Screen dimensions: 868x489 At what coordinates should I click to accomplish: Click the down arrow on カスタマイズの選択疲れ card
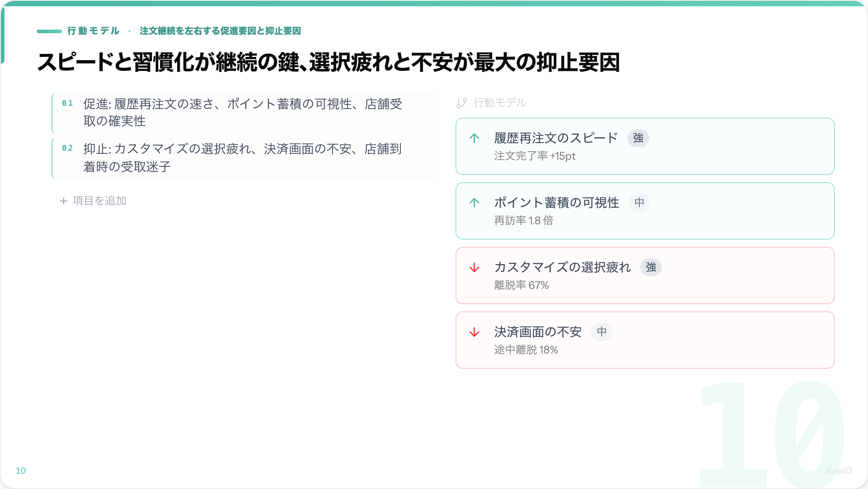point(474,267)
